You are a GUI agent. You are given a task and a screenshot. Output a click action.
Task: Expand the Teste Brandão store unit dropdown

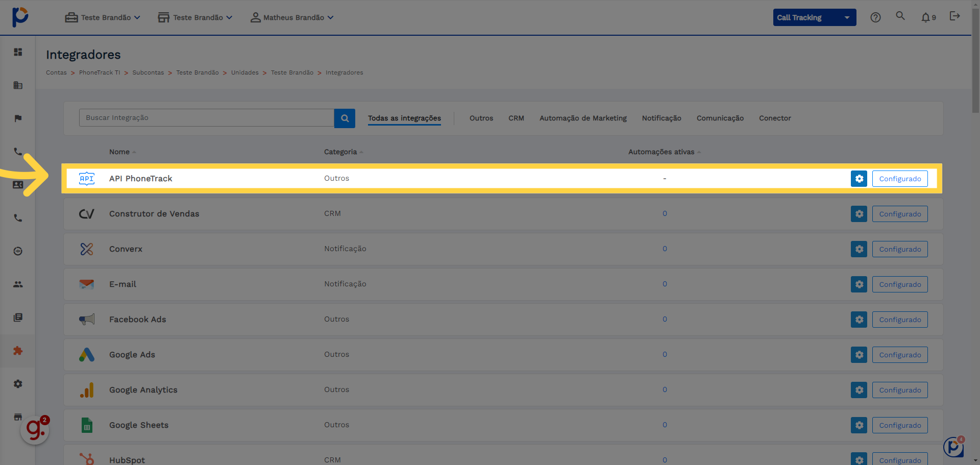[195, 17]
